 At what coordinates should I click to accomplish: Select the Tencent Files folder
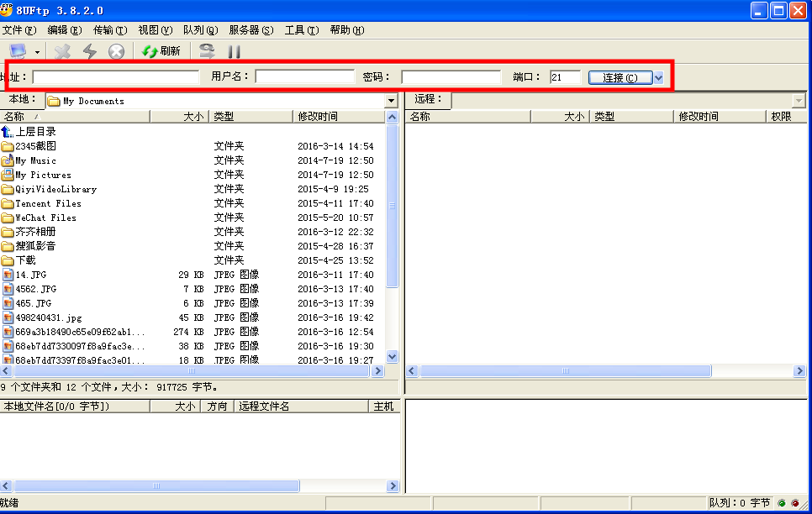pyautogui.click(x=41, y=203)
